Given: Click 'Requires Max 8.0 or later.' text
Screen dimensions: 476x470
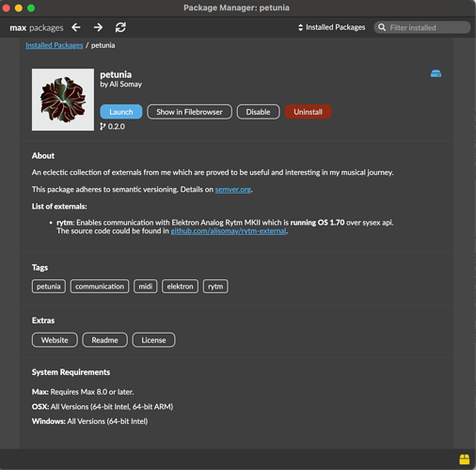Looking at the screenshot, I should click(x=92, y=392).
